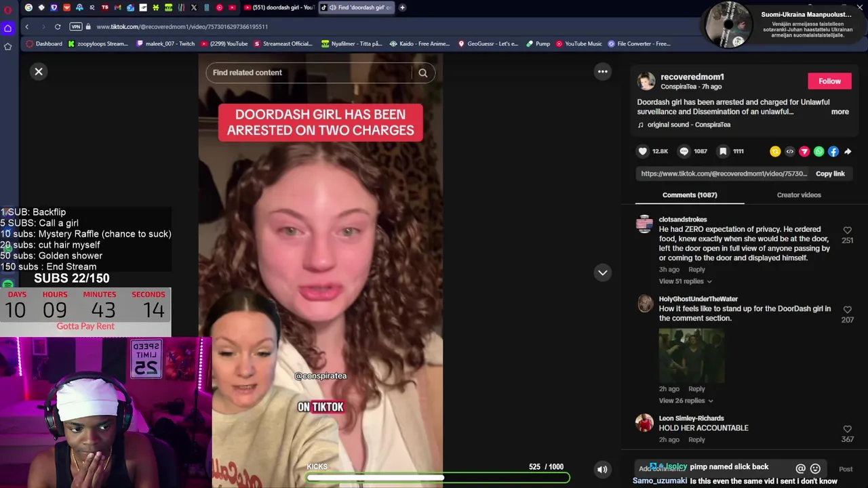This screenshot has width=868, height=488.
Task: Switch to the doordash girl YouTube browser tab
Action: tap(279, 7)
